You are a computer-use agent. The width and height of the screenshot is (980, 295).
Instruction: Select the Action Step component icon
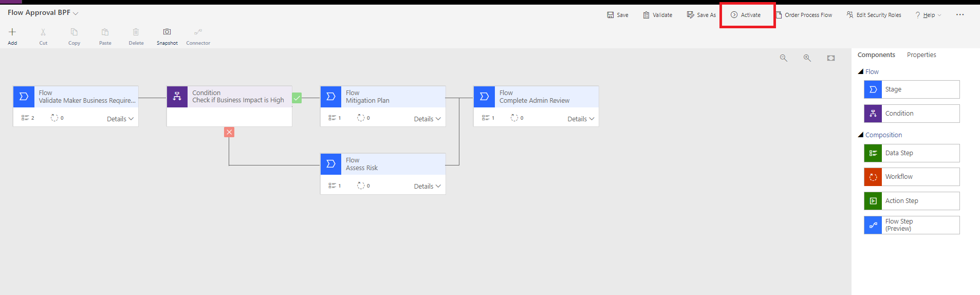tap(873, 201)
